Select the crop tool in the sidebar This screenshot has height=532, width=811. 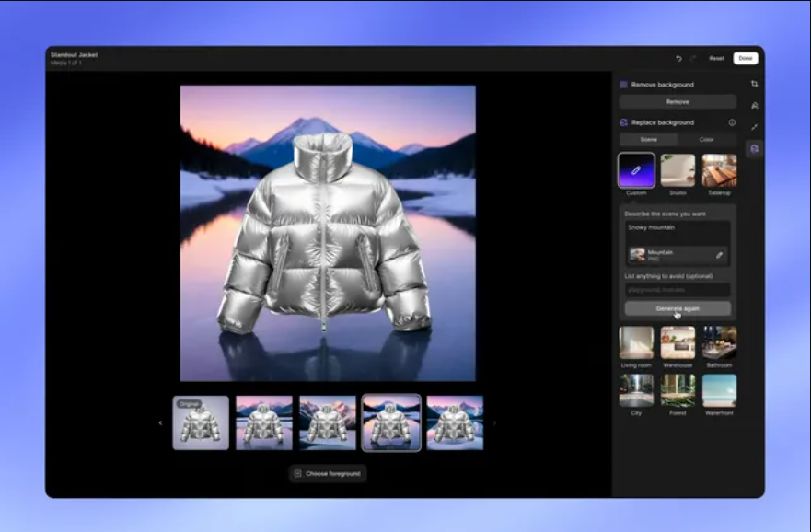(754, 84)
